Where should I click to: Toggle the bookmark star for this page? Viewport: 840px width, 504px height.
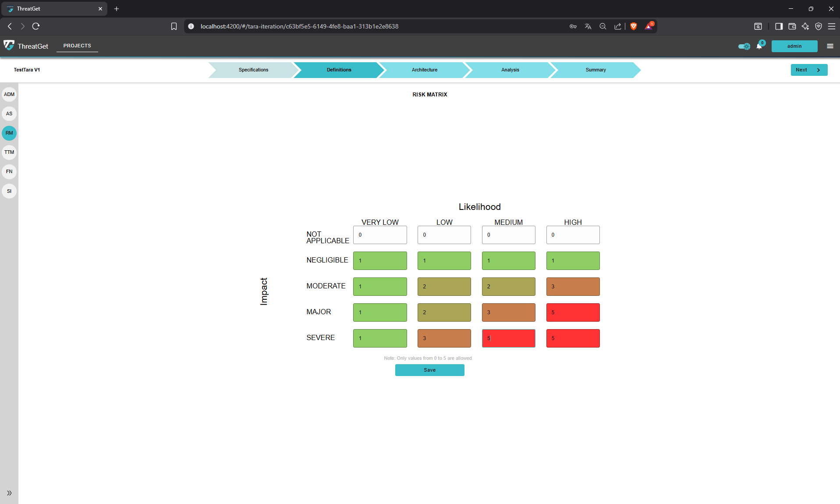pos(174,26)
